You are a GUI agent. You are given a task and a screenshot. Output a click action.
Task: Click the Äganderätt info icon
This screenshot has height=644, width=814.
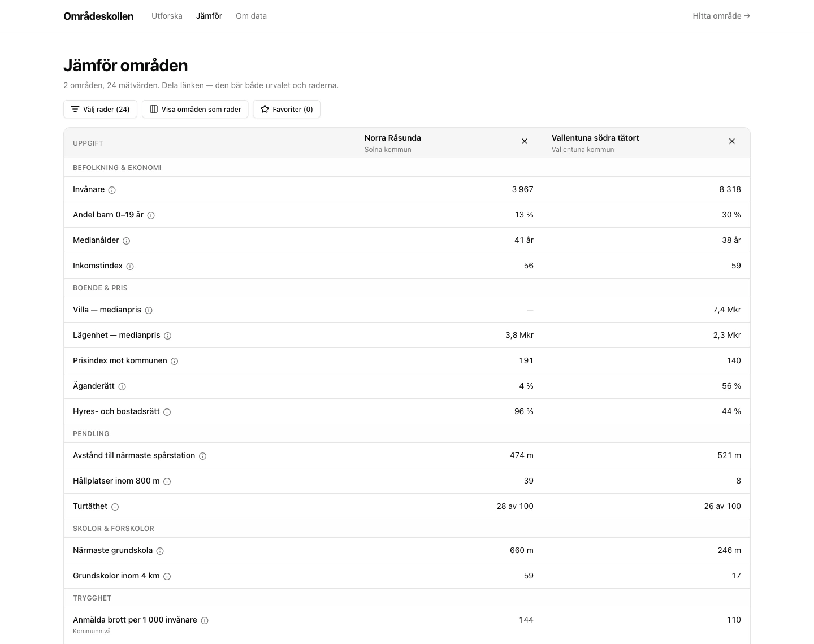click(122, 386)
